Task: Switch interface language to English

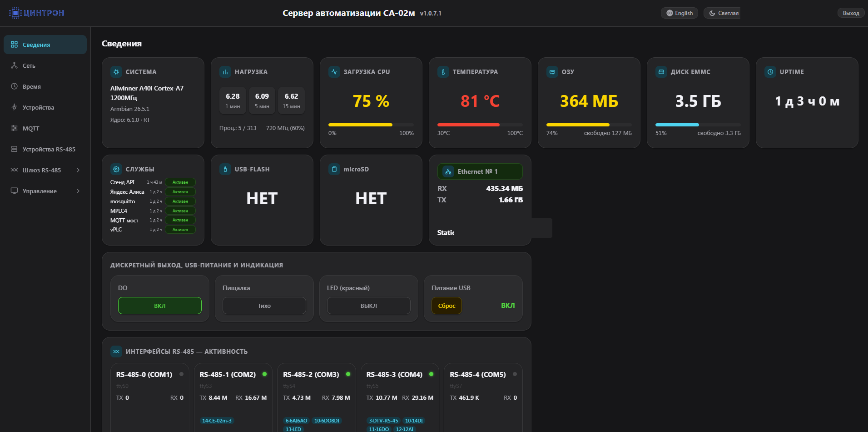Action: (x=680, y=13)
